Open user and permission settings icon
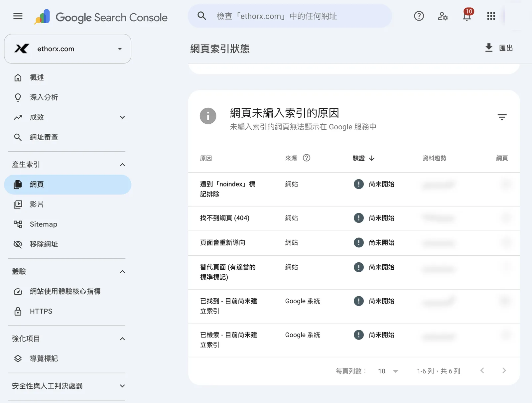Screen dimensions: 532x403 (x=443, y=16)
